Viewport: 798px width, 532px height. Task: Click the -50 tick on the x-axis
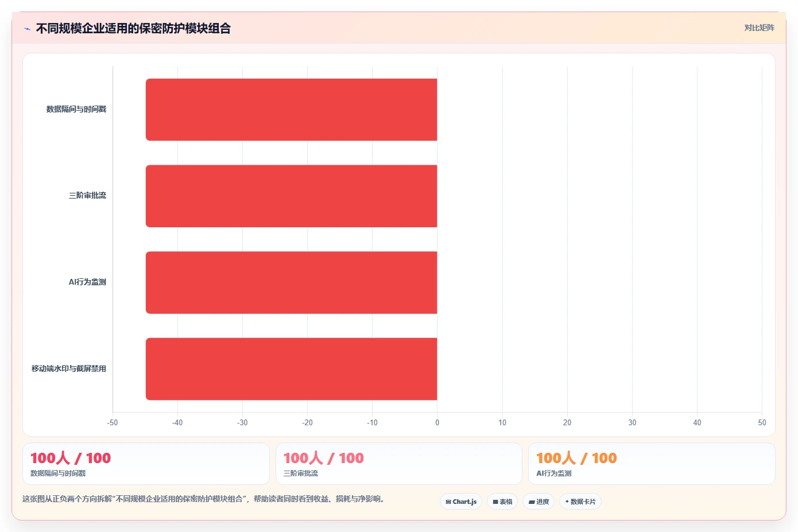(113, 422)
